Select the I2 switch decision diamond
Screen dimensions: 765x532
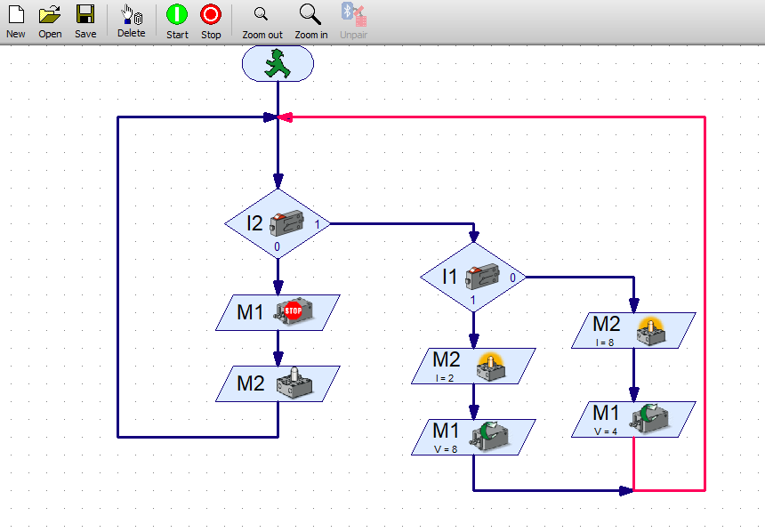[x=278, y=223]
